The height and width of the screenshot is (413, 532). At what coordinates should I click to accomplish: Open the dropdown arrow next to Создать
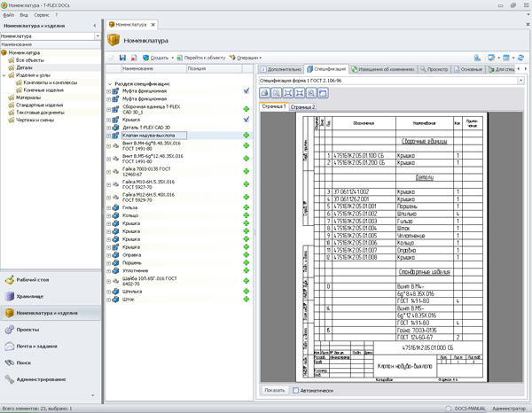click(172, 58)
